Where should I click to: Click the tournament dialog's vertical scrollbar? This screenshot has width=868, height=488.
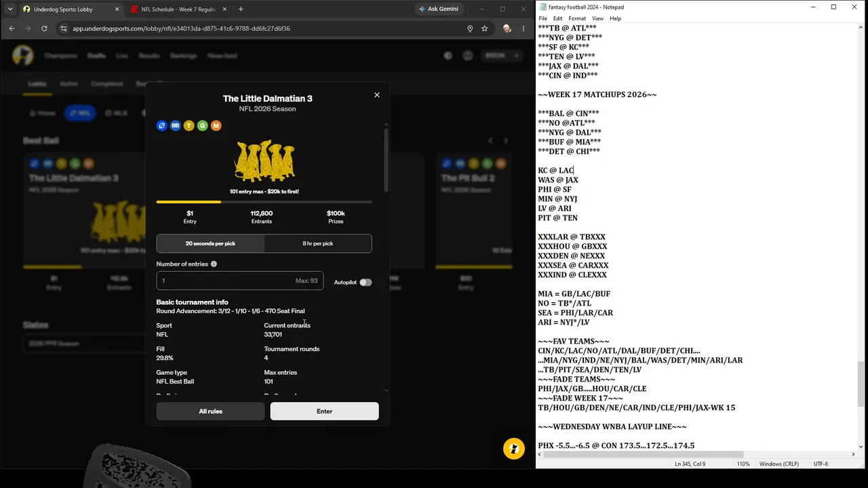tap(387, 159)
